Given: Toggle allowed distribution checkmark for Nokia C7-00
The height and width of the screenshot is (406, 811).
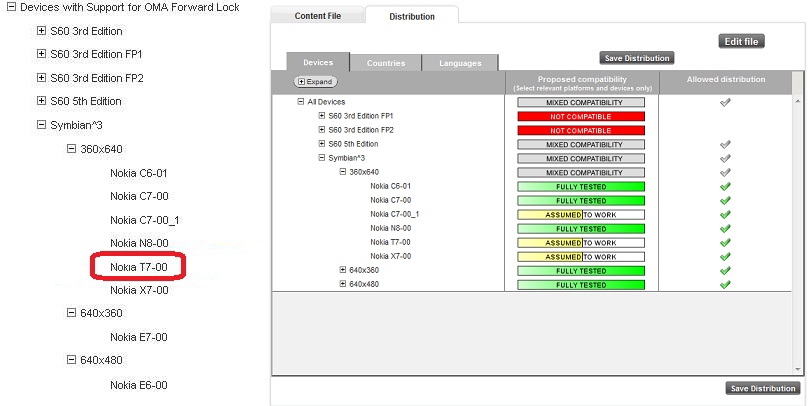Looking at the screenshot, I should pos(725,201).
